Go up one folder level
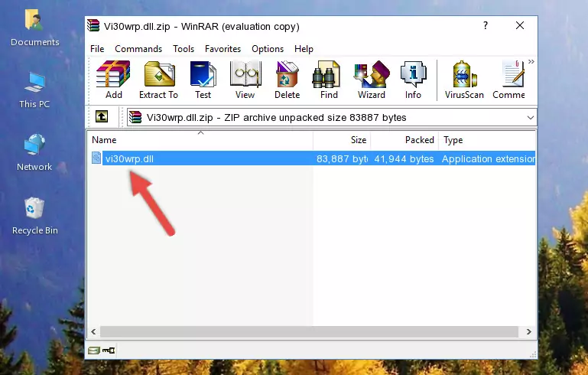Image resolution: width=588 pixels, height=375 pixels. pyautogui.click(x=102, y=117)
